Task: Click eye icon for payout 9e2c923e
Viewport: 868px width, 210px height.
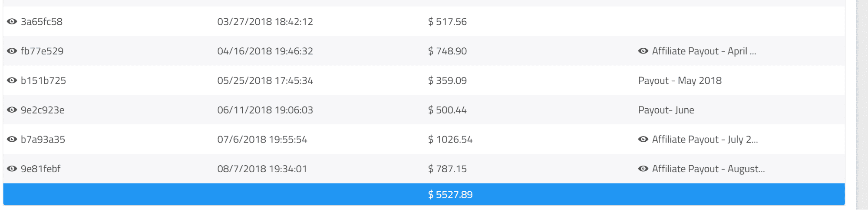Action: coord(12,110)
